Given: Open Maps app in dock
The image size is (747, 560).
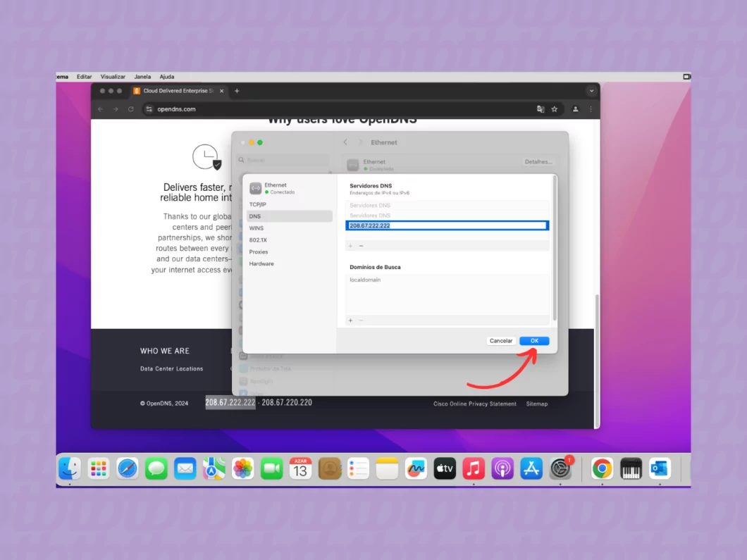Looking at the screenshot, I should point(214,468).
